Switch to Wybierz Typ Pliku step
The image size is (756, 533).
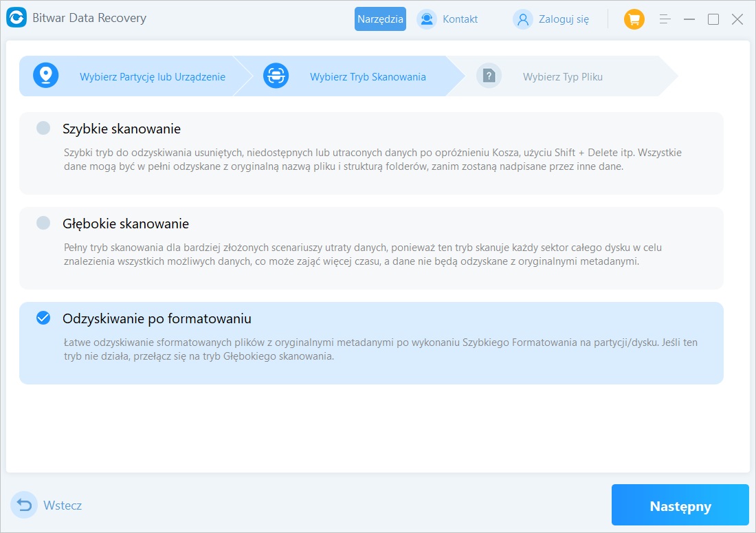pyautogui.click(x=562, y=77)
